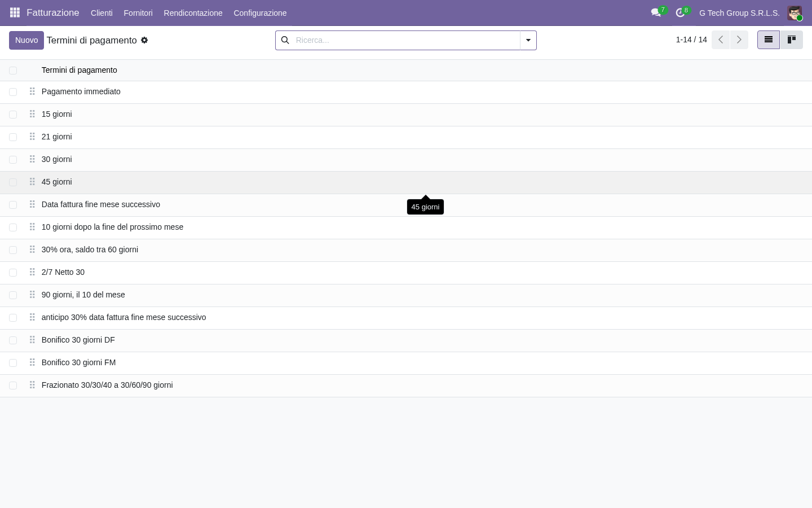This screenshot has height=508, width=812.
Task: Open the Bonifico 30 giorni FM record
Action: click(79, 362)
